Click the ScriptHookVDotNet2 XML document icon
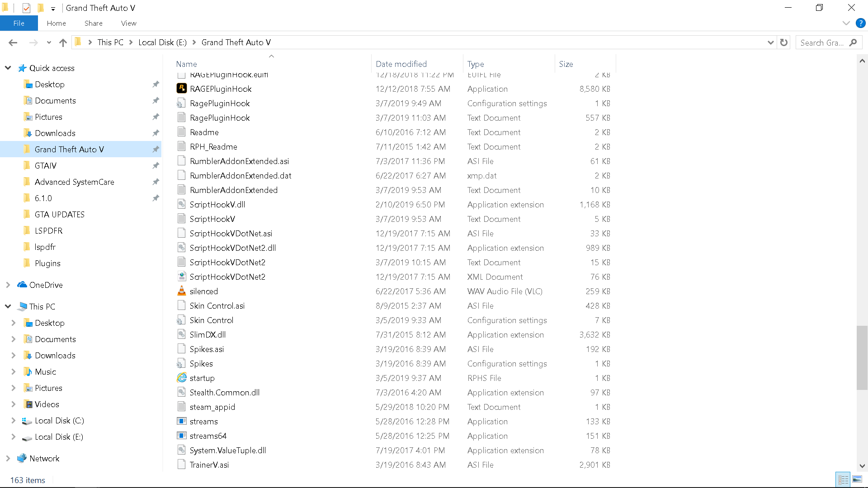 [182, 277]
